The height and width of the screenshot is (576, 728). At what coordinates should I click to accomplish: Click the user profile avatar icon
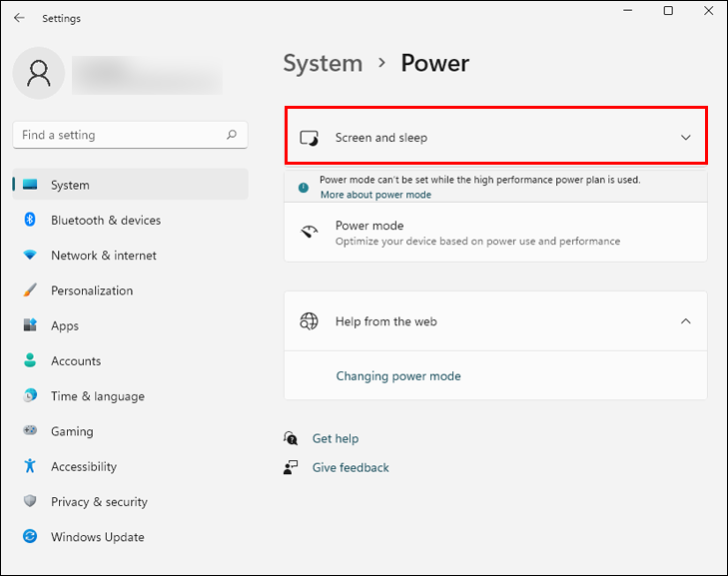point(39,75)
